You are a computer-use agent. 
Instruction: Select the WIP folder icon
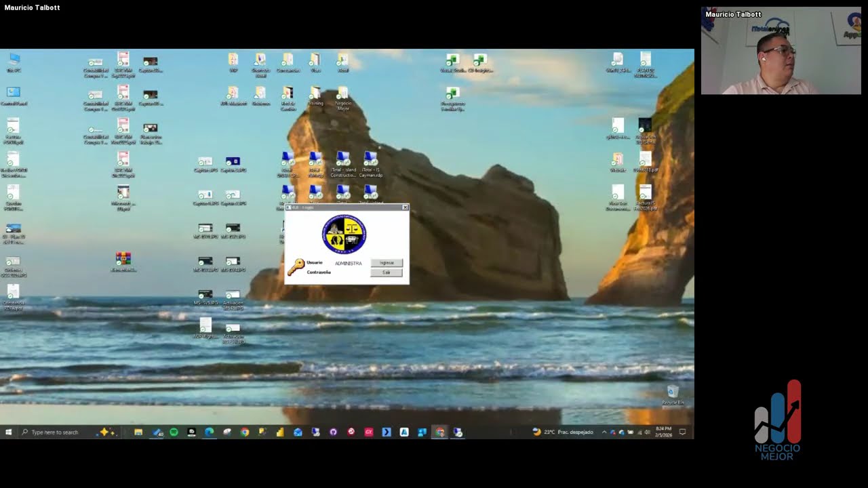tap(233, 62)
